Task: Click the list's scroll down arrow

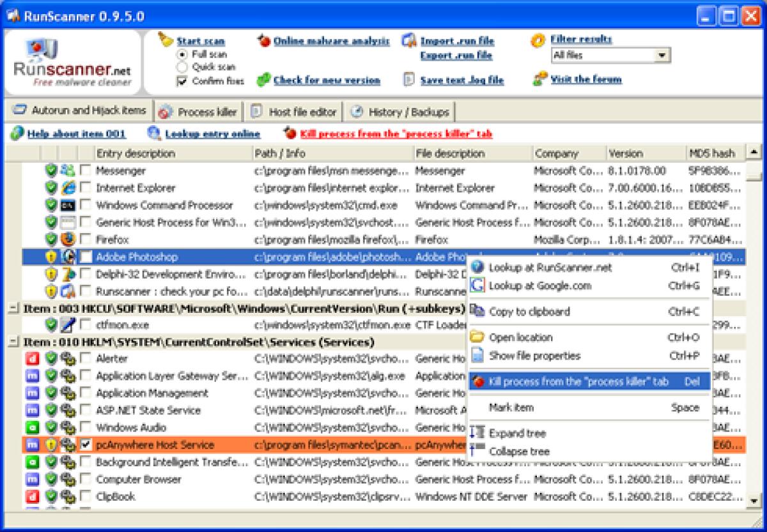Action: [754, 501]
